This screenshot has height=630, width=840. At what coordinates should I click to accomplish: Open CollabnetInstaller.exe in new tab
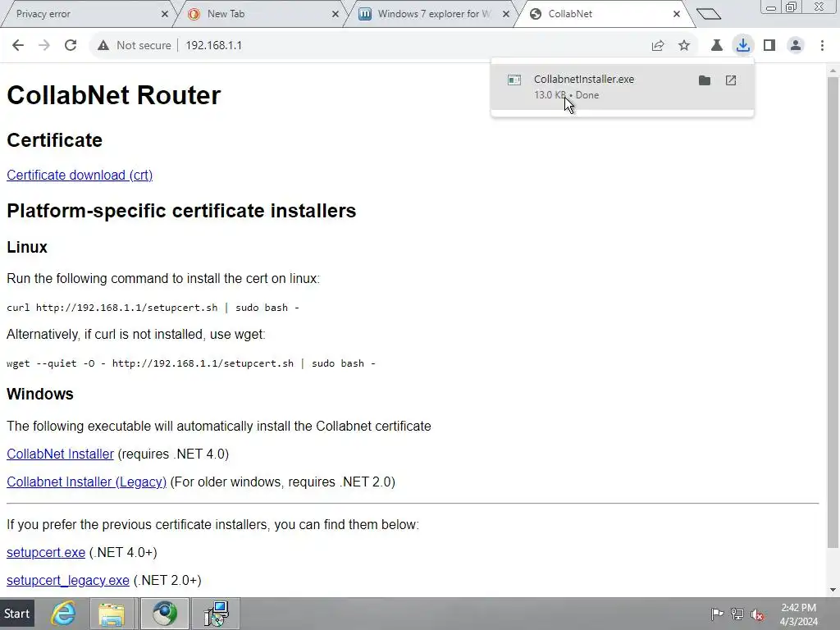[731, 80]
